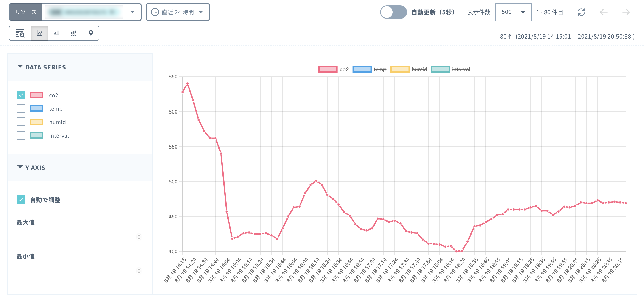The height and width of the screenshot is (306, 644).
Task: Click the refresh data icon
Action: click(x=581, y=12)
